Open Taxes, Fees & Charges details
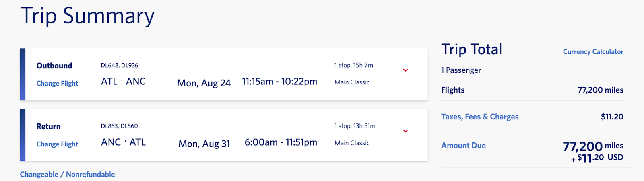The height and width of the screenshot is (181, 644). point(480,117)
